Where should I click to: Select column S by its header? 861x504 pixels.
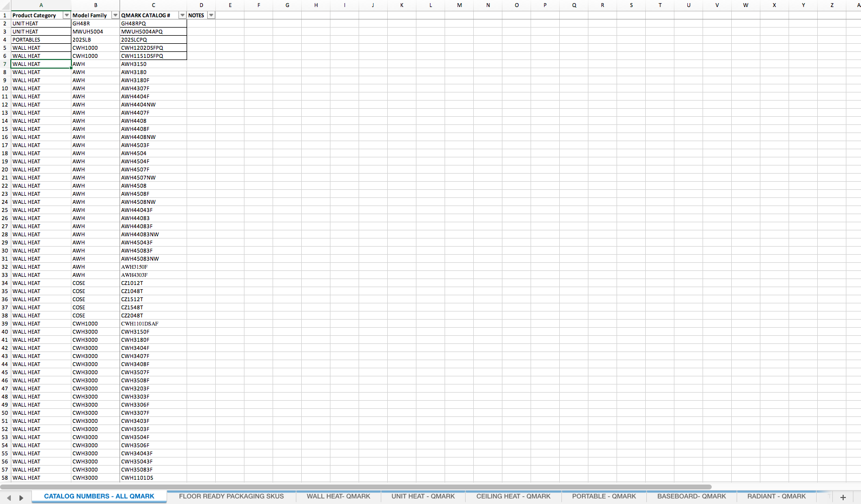[x=631, y=5]
